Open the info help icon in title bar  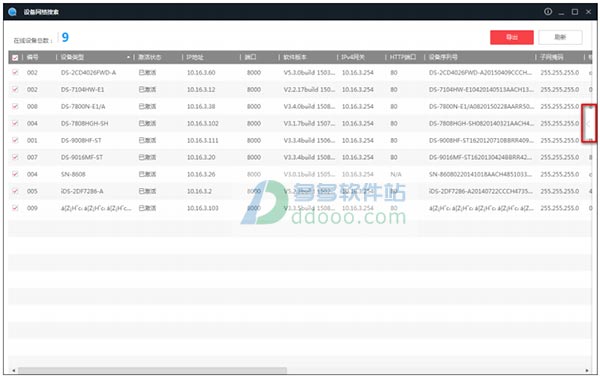(x=548, y=11)
